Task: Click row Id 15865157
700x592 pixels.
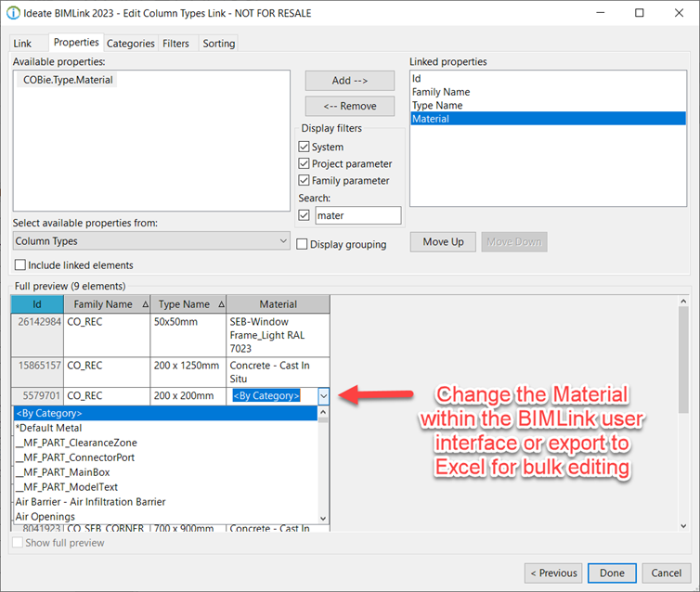Action: (x=37, y=372)
